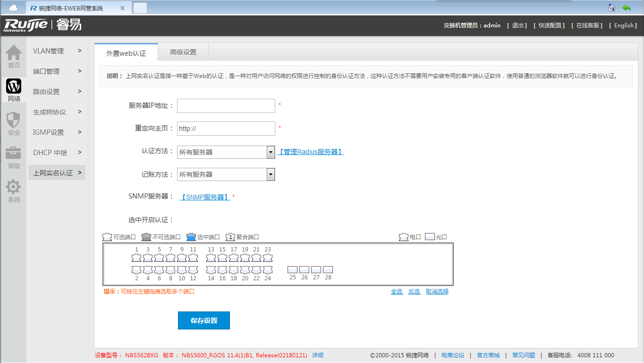This screenshot has height=363, width=644.
Task: Click the 重定向主页 input field
Action: pos(226,129)
